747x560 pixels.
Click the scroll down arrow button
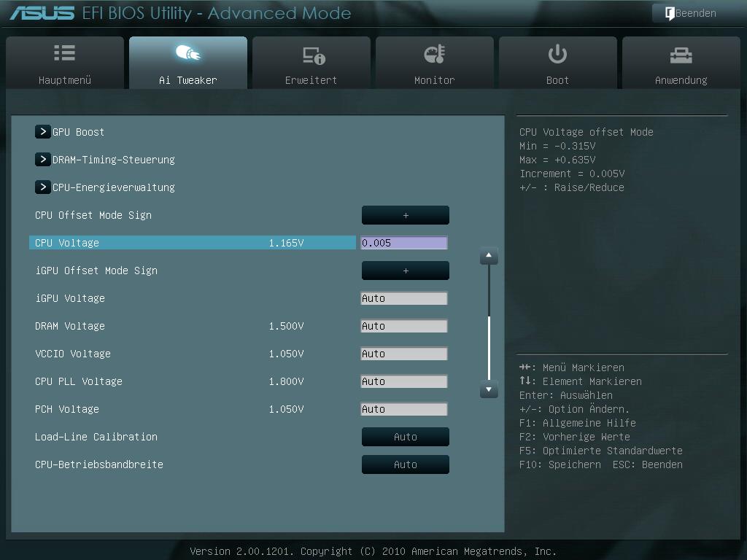point(489,389)
